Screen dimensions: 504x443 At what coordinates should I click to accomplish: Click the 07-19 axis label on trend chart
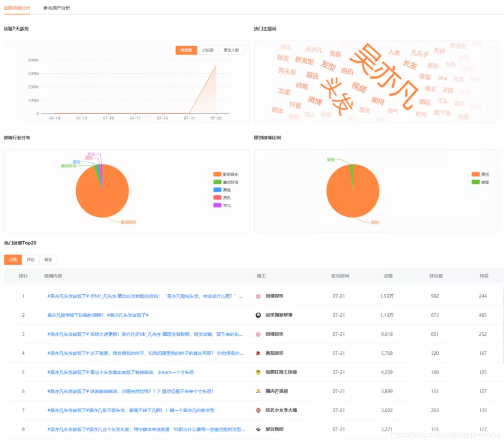[x=189, y=118]
